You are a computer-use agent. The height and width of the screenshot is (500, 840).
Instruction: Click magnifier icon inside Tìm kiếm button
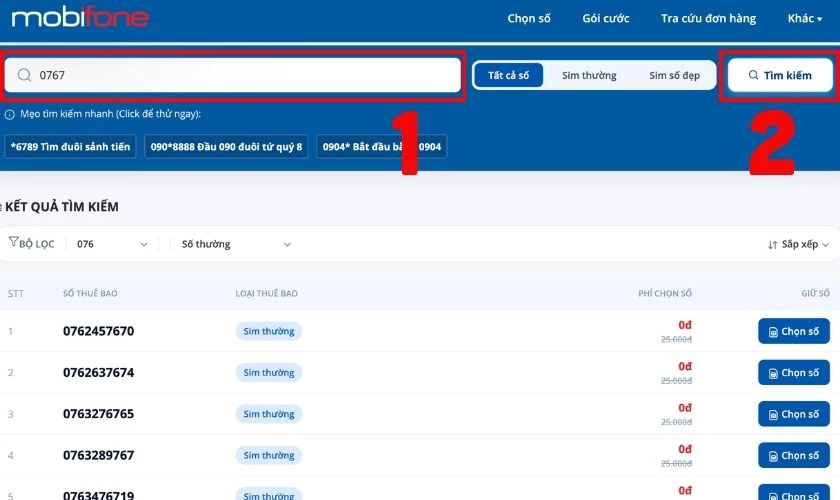(x=753, y=75)
